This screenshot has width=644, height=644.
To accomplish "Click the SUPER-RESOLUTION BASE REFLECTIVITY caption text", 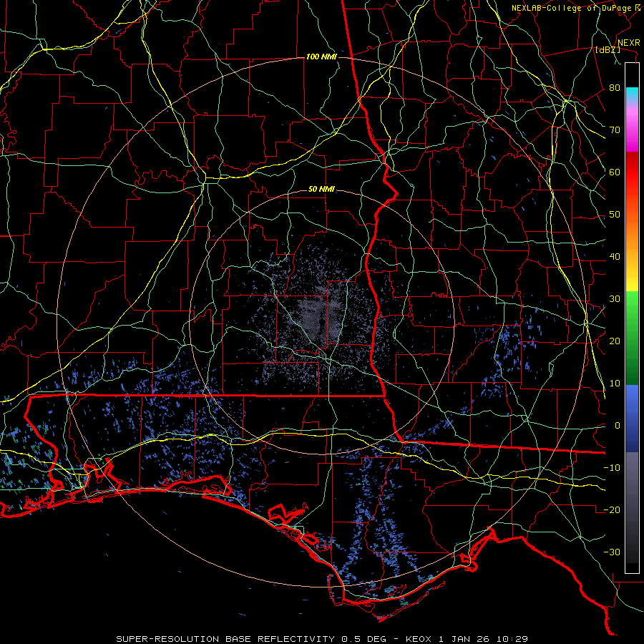I will tap(225, 639).
